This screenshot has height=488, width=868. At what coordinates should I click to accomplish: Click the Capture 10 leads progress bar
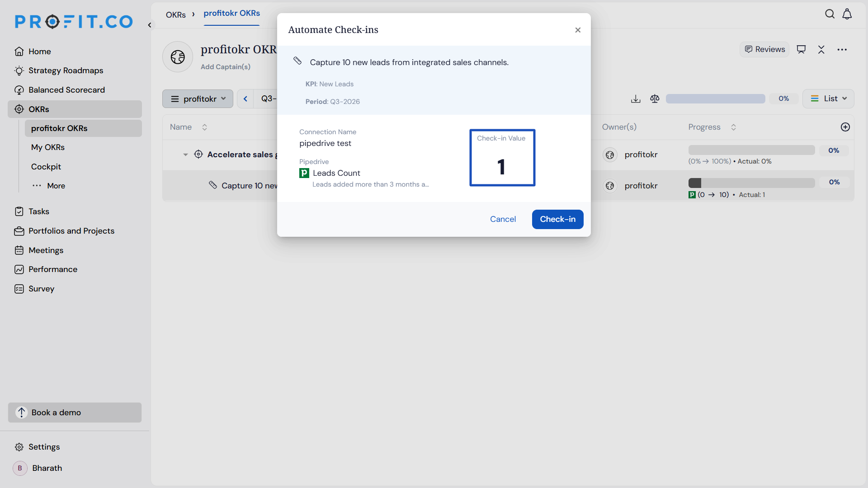pyautogui.click(x=751, y=183)
